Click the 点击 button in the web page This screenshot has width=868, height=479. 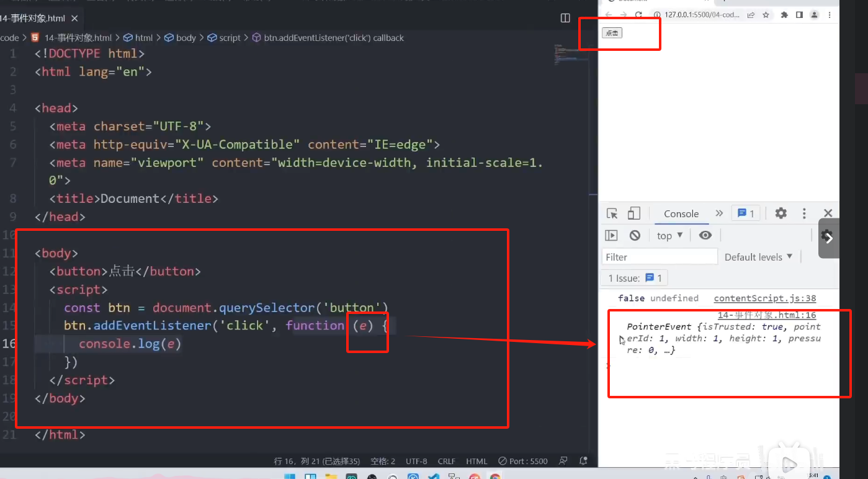[x=612, y=33]
